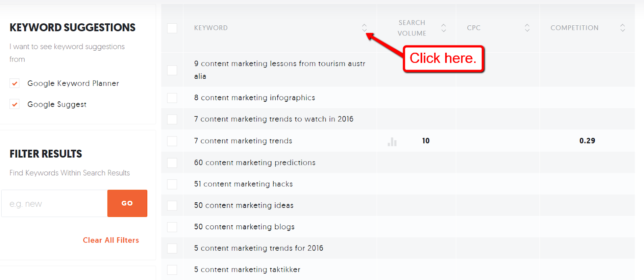Open keyword '7 content marketing trends to watch in 2016'
The width and height of the screenshot is (644, 280).
coord(274,119)
